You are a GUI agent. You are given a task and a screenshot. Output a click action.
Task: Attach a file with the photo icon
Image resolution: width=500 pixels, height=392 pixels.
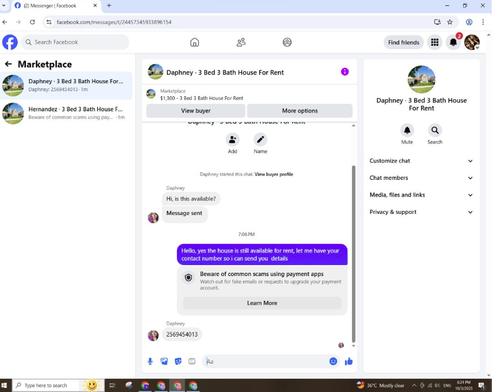[164, 361]
